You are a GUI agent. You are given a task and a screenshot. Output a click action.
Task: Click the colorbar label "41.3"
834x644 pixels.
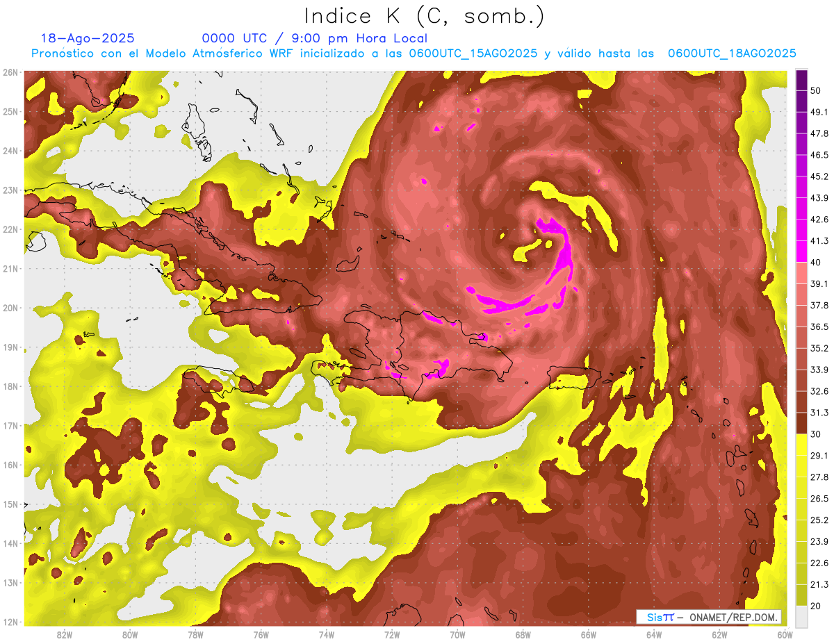819,241
